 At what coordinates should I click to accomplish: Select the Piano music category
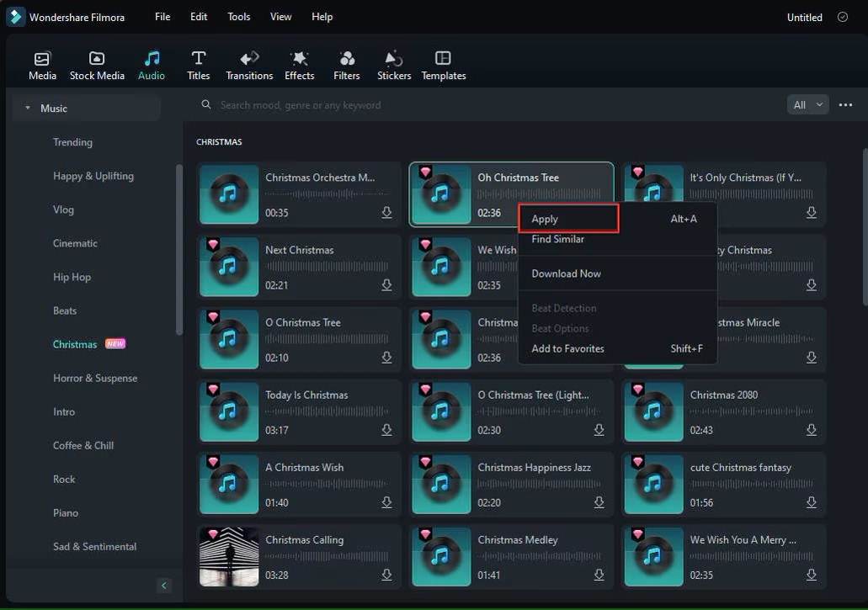coord(66,513)
